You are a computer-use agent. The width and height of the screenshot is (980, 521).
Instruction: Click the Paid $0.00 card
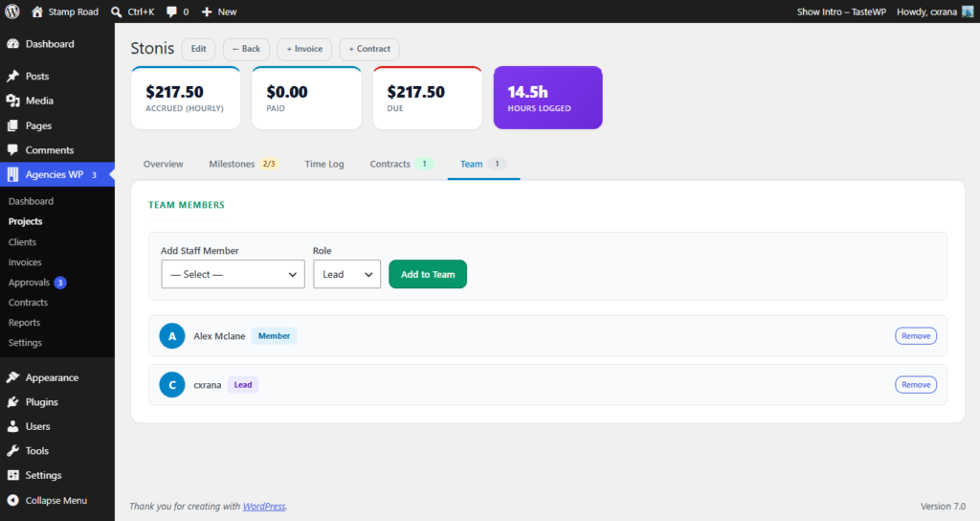coord(306,98)
